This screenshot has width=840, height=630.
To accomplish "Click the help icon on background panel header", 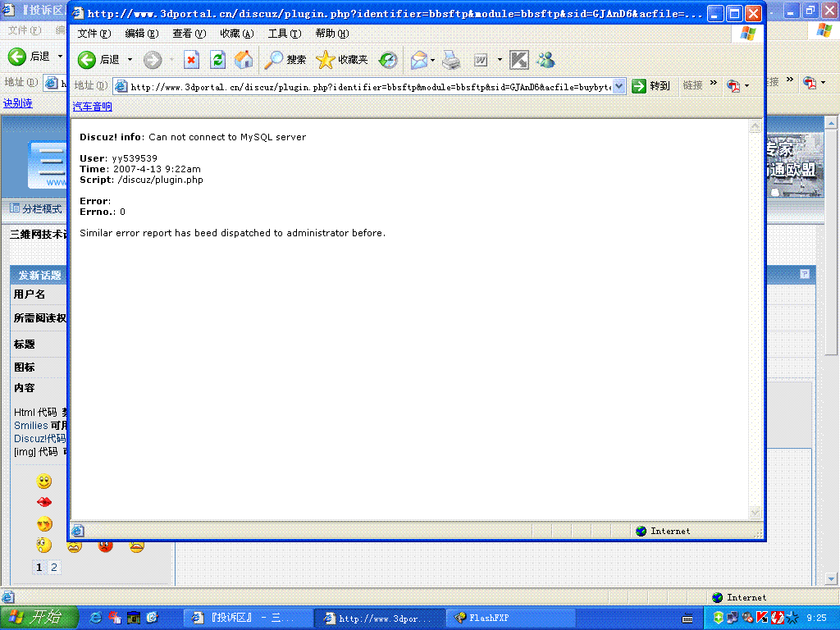I will [x=805, y=274].
